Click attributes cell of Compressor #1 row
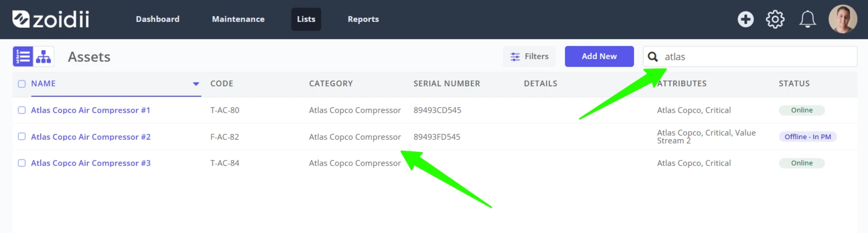The image size is (868, 233). (694, 110)
